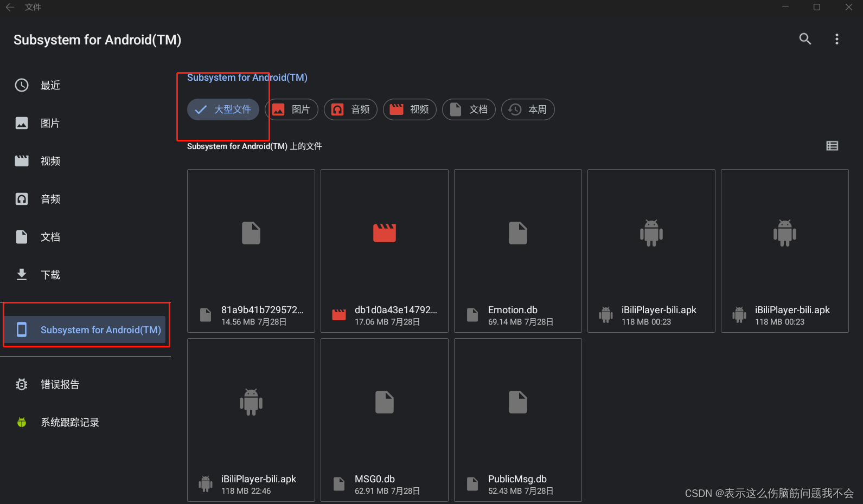Click the file name db1d0a43e14792...
The height and width of the screenshot is (504, 863).
point(396,310)
